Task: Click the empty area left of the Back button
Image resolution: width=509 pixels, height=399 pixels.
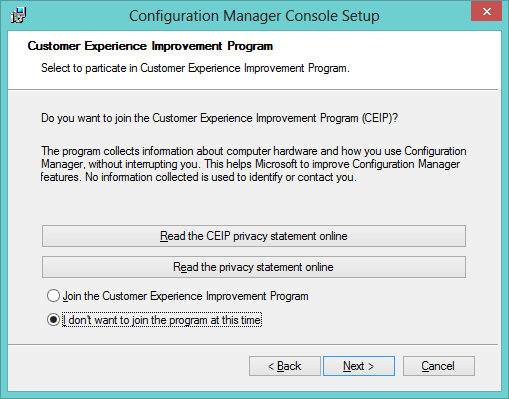Action: pyautogui.click(x=128, y=366)
